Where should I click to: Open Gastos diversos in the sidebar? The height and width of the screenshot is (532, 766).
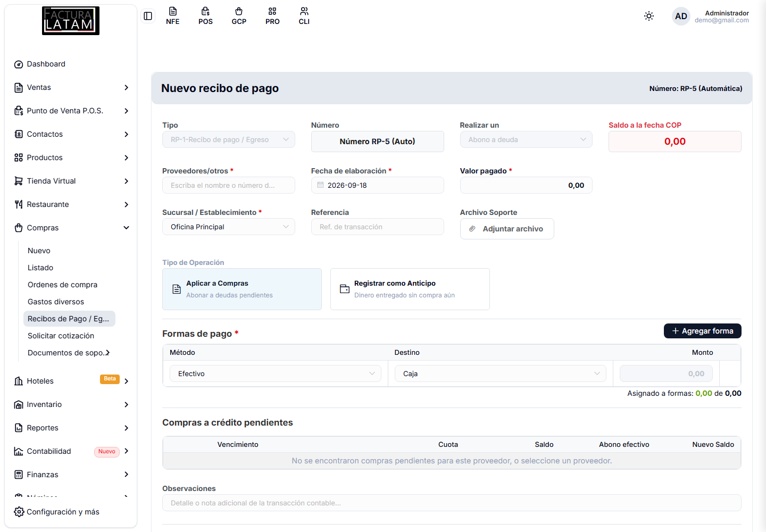(56, 302)
